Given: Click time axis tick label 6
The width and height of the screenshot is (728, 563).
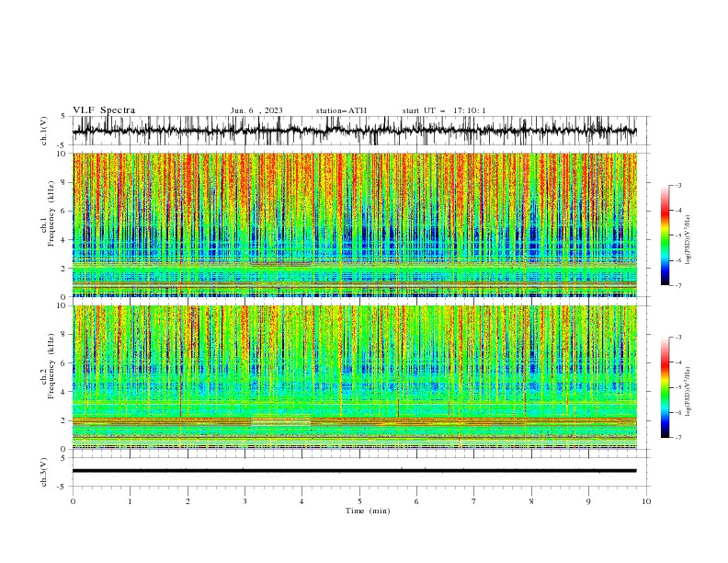Looking at the screenshot, I should point(416,501).
